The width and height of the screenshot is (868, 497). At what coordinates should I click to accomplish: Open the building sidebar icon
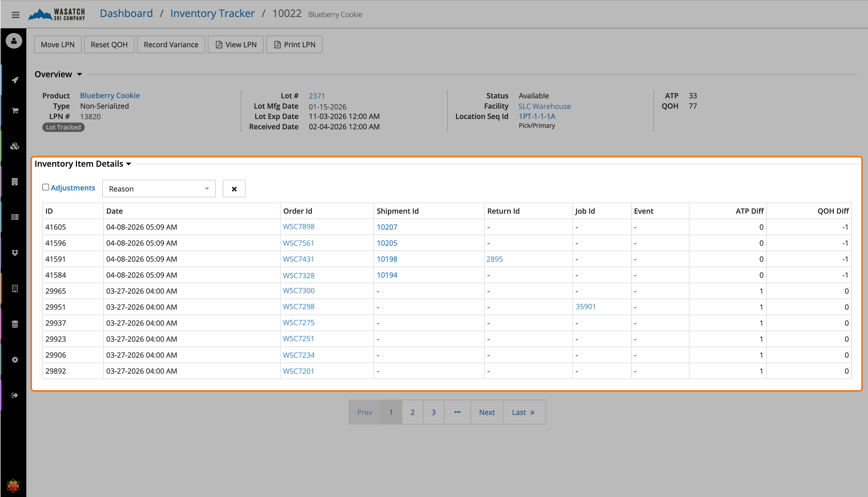15,182
